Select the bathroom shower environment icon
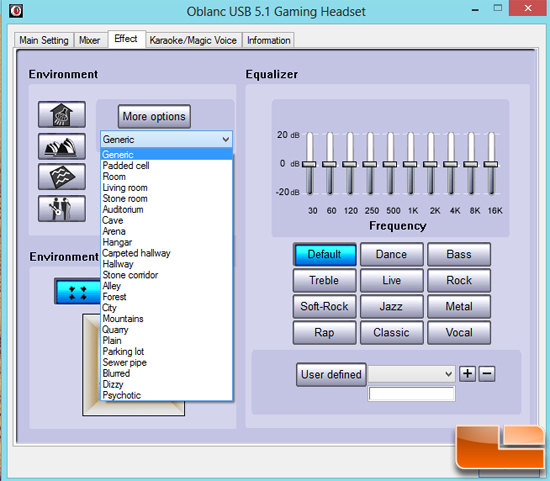 [62, 114]
